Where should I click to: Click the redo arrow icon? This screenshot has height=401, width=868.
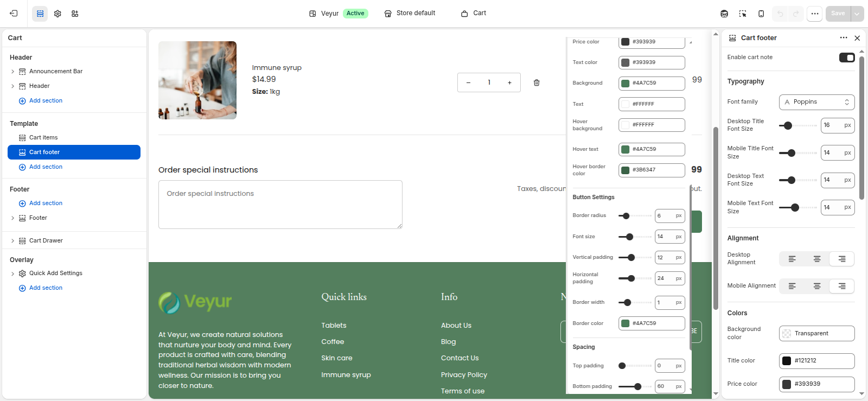point(796,14)
